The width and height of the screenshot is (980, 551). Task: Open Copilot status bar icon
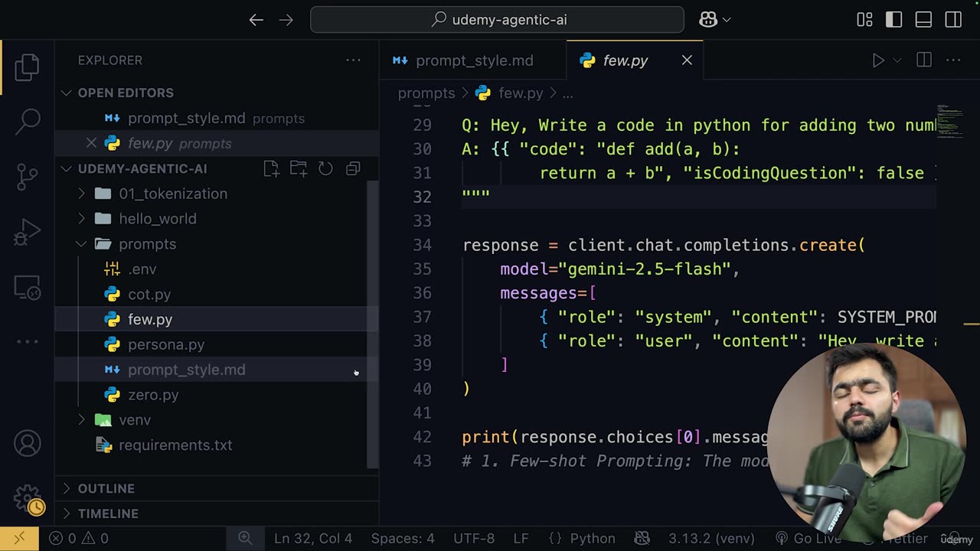pyautogui.click(x=642, y=538)
